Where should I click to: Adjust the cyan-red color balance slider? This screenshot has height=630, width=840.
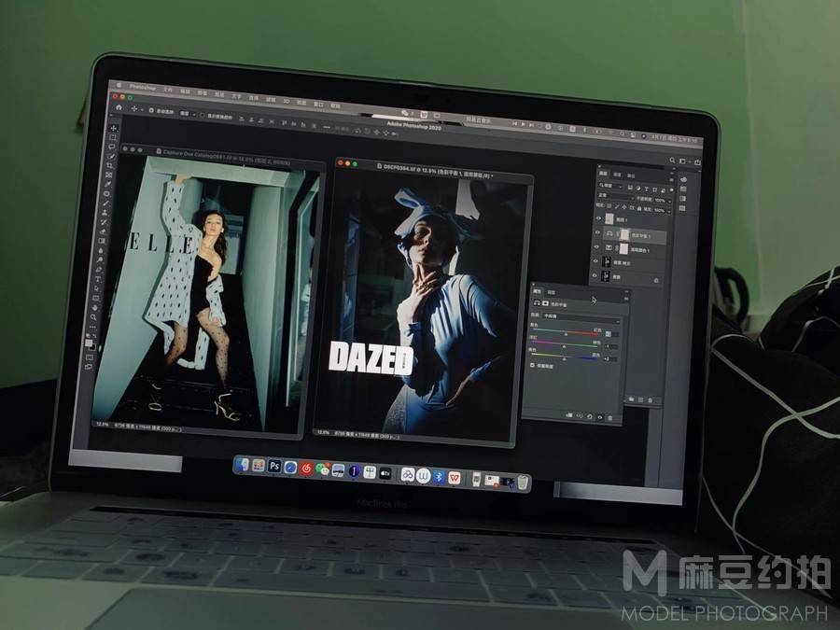coord(566,332)
